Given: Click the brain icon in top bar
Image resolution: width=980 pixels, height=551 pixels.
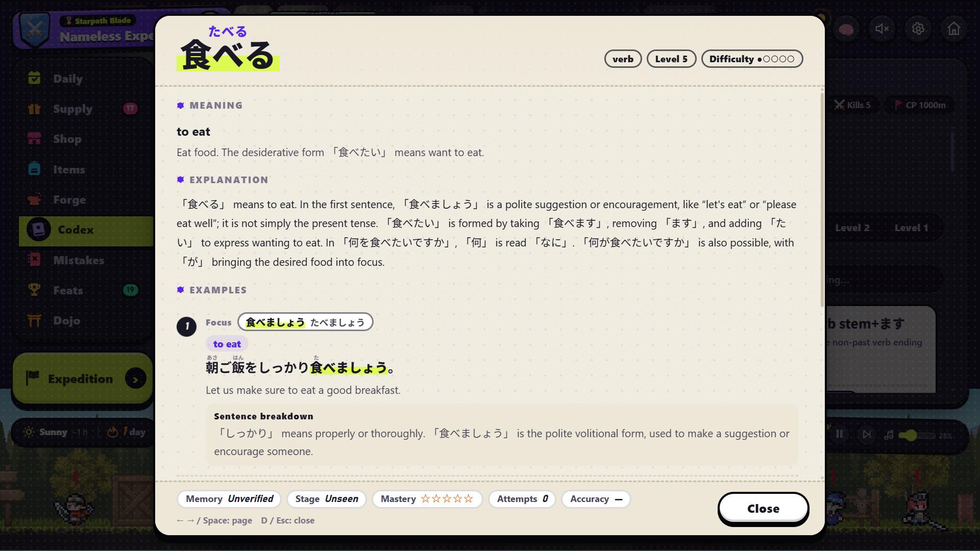Looking at the screenshot, I should [x=846, y=29].
